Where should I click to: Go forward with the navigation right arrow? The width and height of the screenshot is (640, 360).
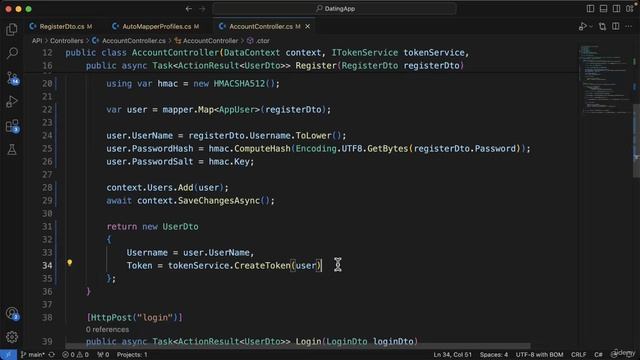202,9
